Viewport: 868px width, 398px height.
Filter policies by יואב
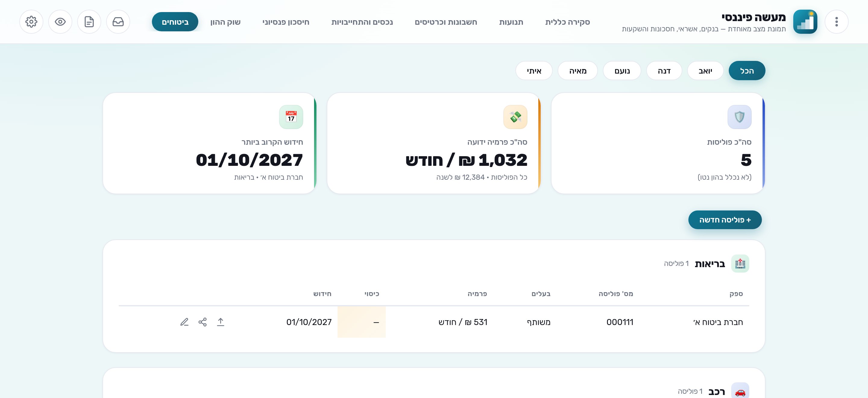(705, 71)
